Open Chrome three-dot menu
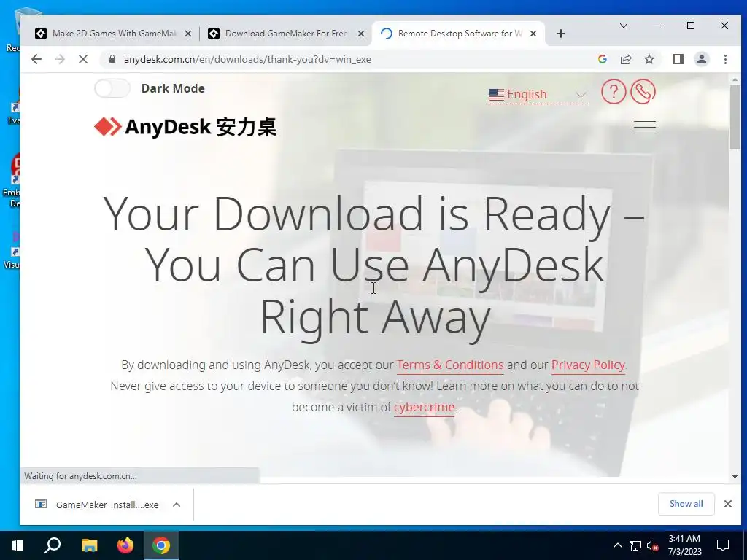 point(725,59)
